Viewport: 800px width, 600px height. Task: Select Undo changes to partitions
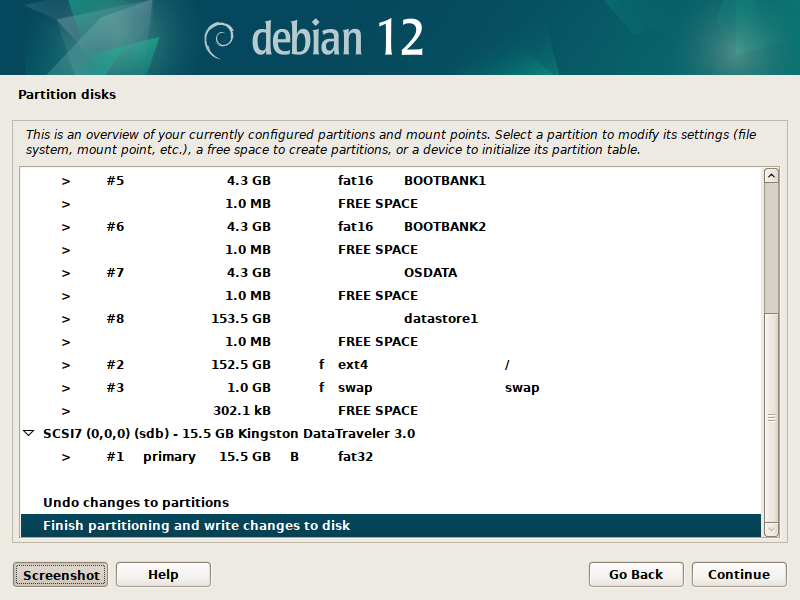(391, 503)
